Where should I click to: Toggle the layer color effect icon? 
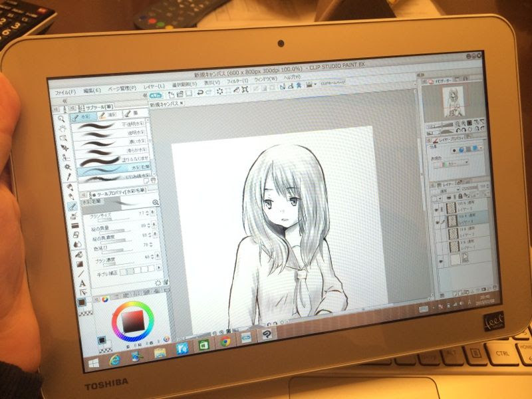(475, 148)
